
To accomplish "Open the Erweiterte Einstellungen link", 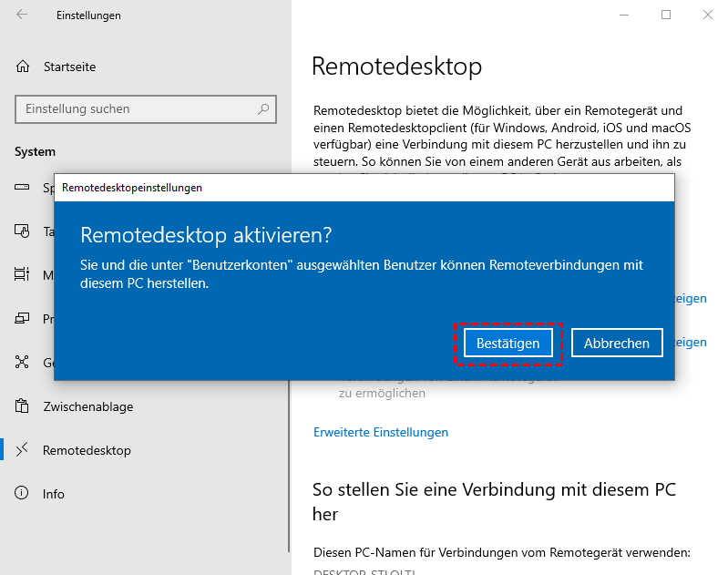I will (381, 432).
